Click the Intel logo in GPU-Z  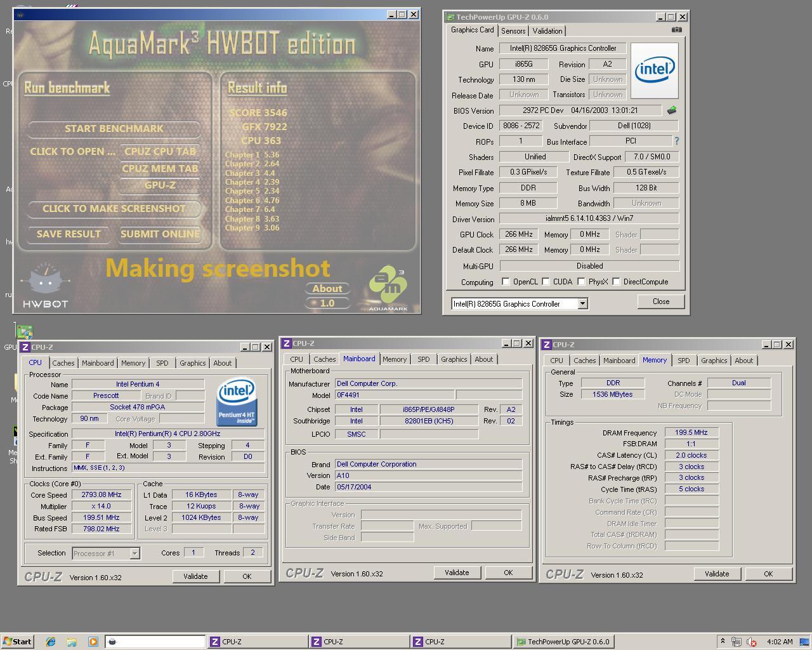(x=654, y=70)
